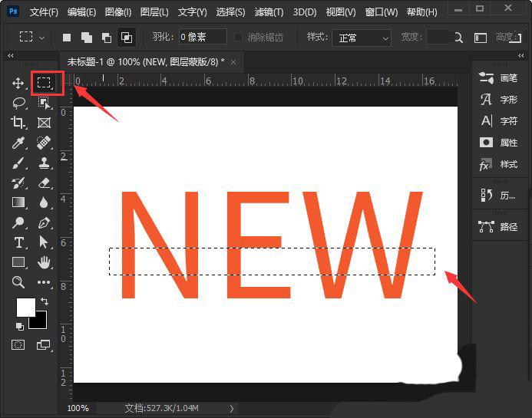
Task: Open the marquee tool preset picker arrow
Action: (42, 38)
